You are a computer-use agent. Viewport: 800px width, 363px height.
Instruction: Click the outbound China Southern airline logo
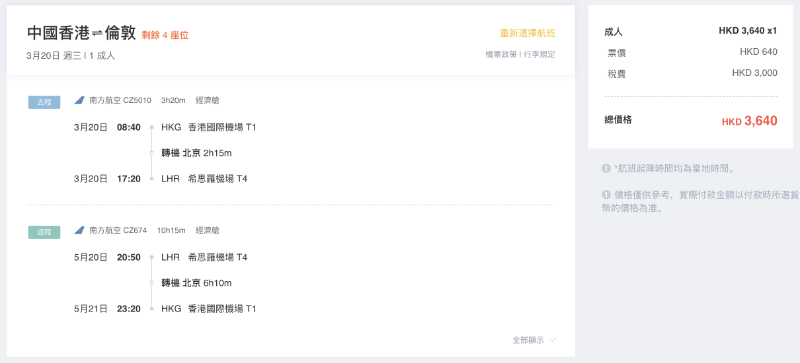click(79, 101)
